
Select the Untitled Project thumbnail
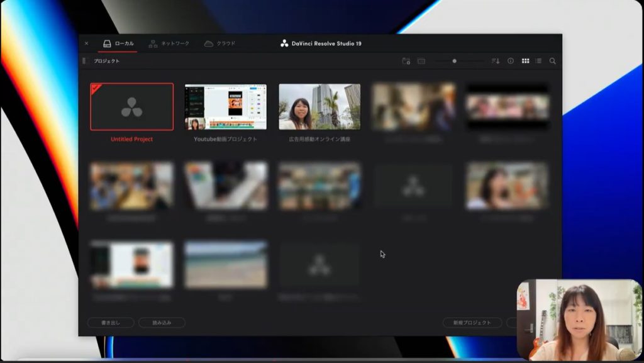point(132,107)
